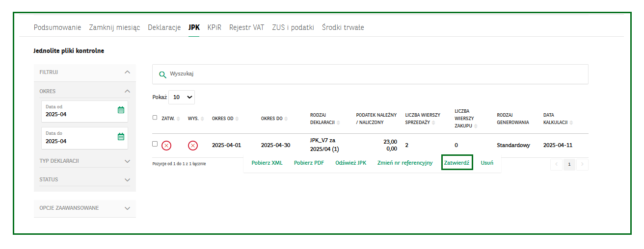This screenshot has height=249, width=644.
Task: Sort by LICZBA WIERSZY SPRZEDAŻY column
Action: pyautogui.click(x=434, y=123)
